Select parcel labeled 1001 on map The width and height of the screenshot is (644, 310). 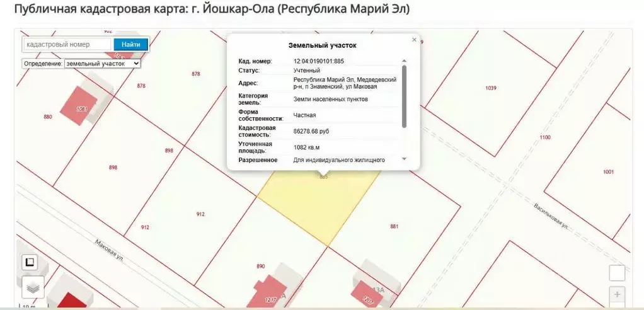pos(608,172)
